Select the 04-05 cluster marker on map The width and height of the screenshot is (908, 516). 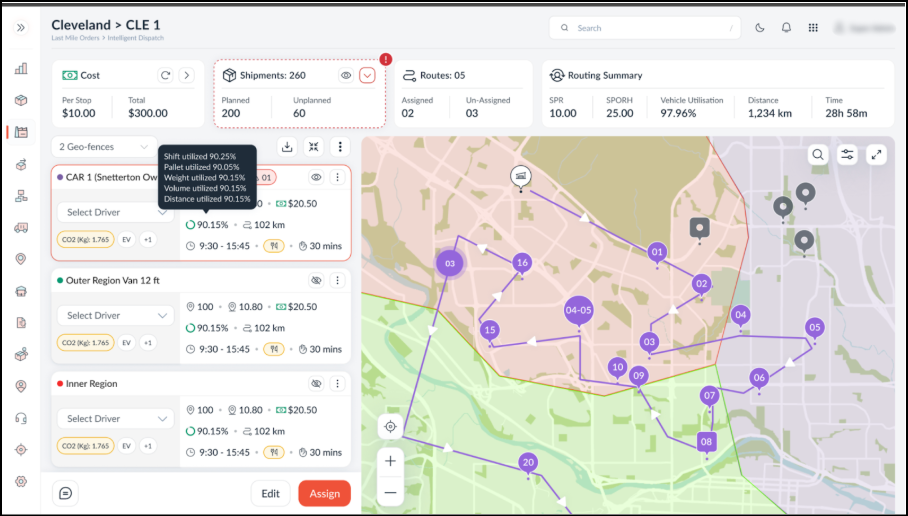[578, 312]
